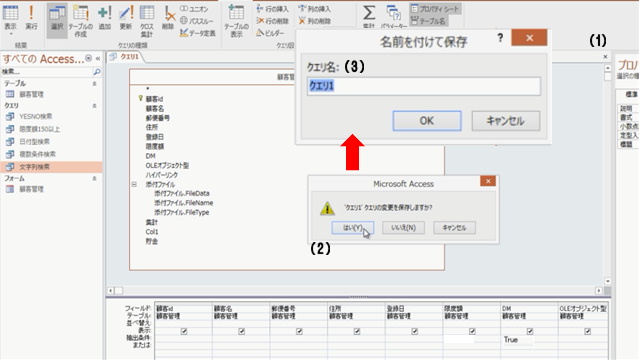Click the クエリ名 text input field
Screen dimensions: 640x360
[x=424, y=86]
